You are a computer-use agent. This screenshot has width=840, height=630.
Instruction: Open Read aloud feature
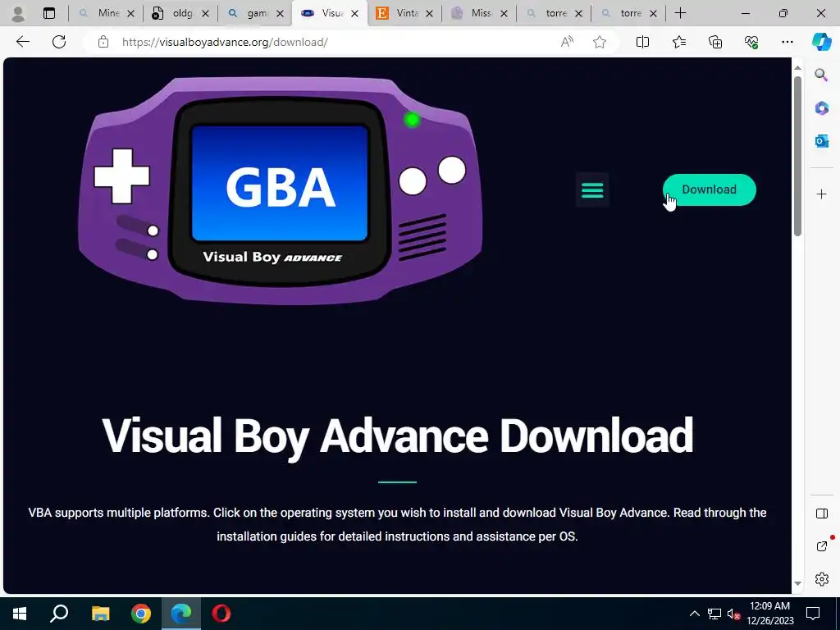pos(567,42)
